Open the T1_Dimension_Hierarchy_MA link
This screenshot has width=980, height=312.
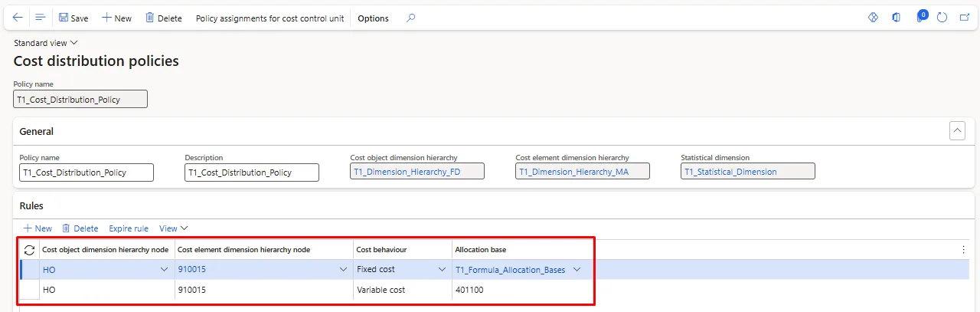(573, 172)
